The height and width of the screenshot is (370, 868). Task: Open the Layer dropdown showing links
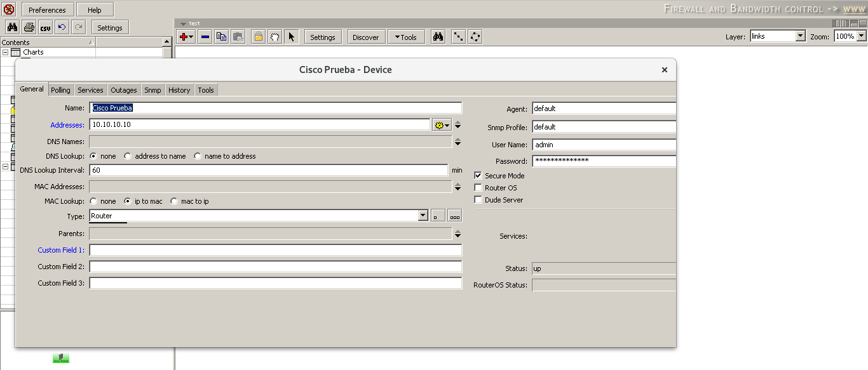[x=801, y=36]
